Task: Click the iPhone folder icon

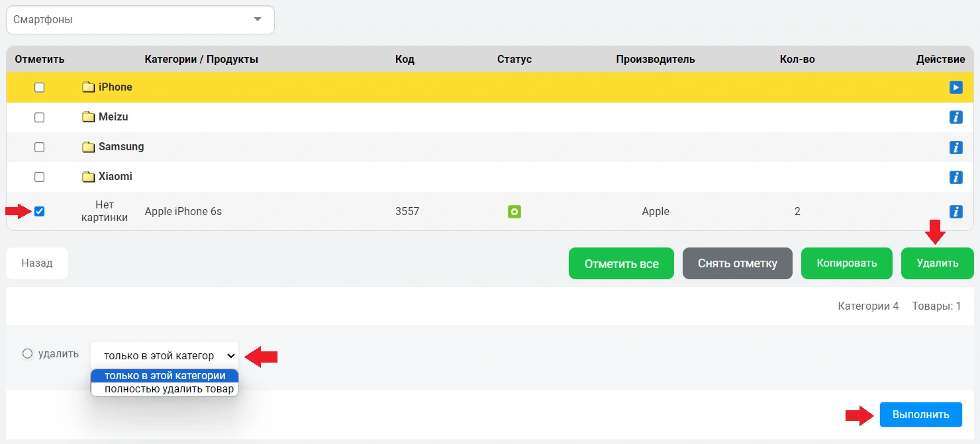Action: tap(89, 87)
